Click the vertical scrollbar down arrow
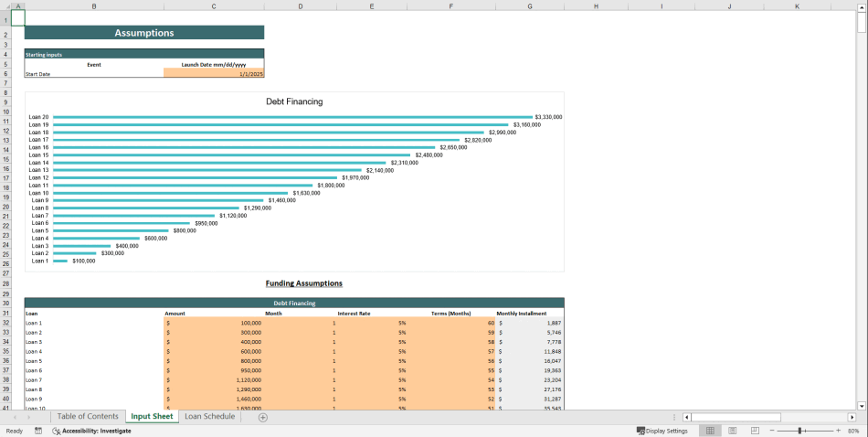Screen dimensions: 868x437 [862, 404]
